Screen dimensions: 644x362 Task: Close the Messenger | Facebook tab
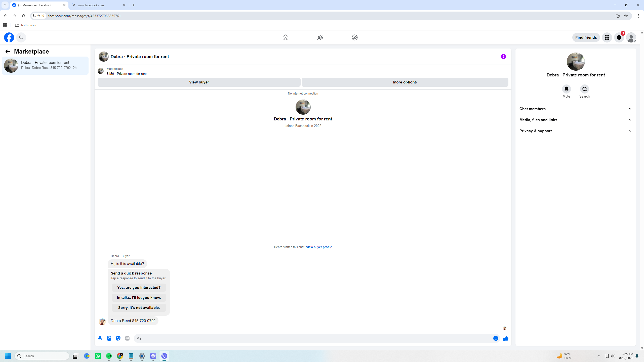tap(64, 5)
